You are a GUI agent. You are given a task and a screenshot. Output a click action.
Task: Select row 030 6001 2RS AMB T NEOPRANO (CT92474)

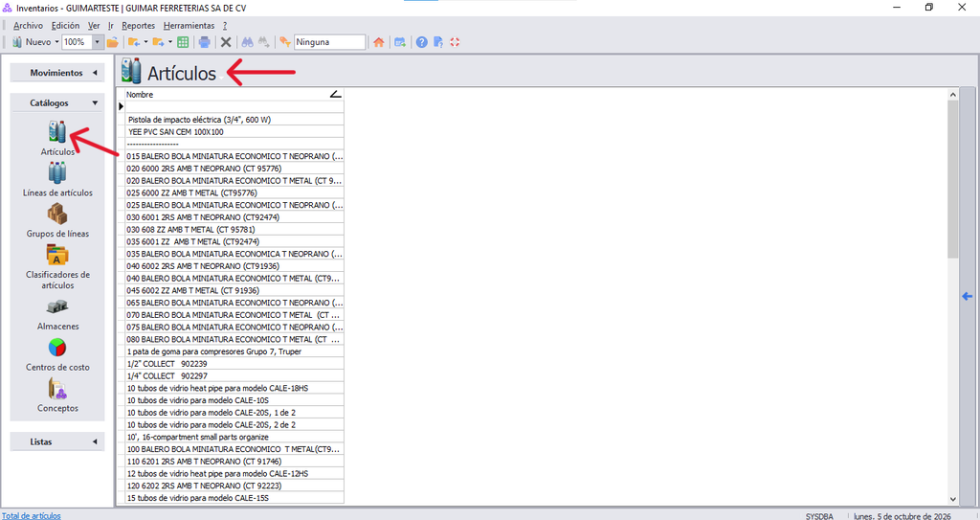pos(234,217)
